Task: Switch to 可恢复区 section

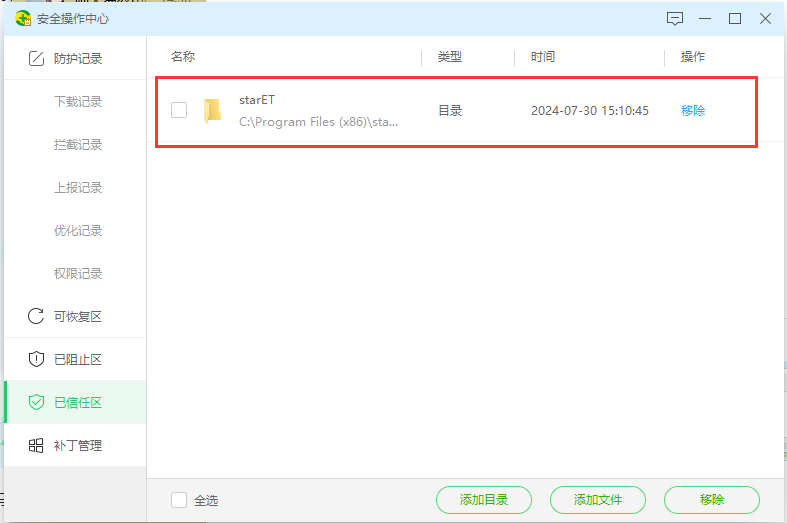Action: [x=75, y=316]
